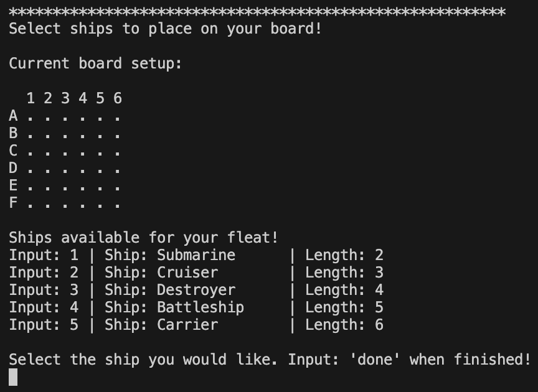Click the 'Ships available for your fleat!' line
This screenshot has width=538, height=392.
click(143, 238)
